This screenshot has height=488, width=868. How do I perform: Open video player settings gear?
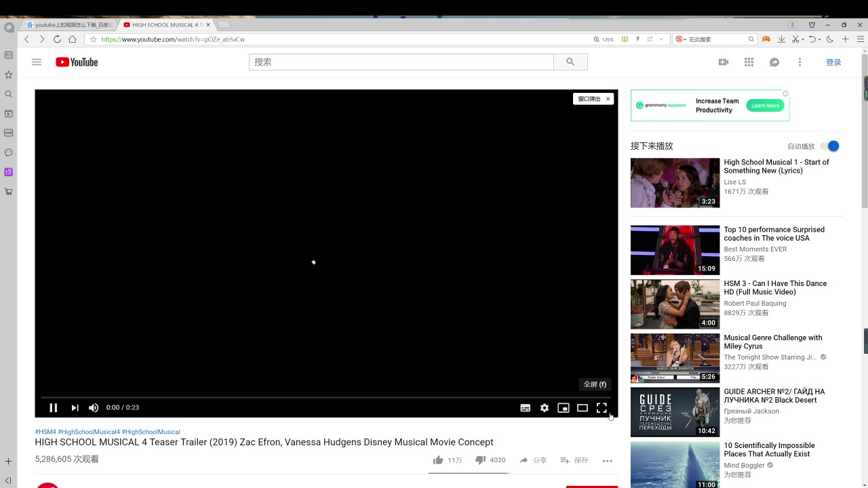click(x=544, y=407)
